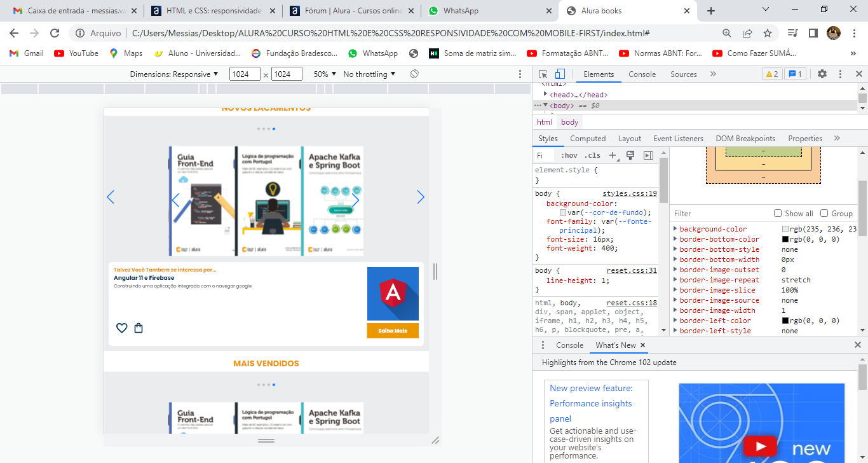Check the Group checkbox
The width and height of the screenshot is (868, 463).
click(x=824, y=214)
